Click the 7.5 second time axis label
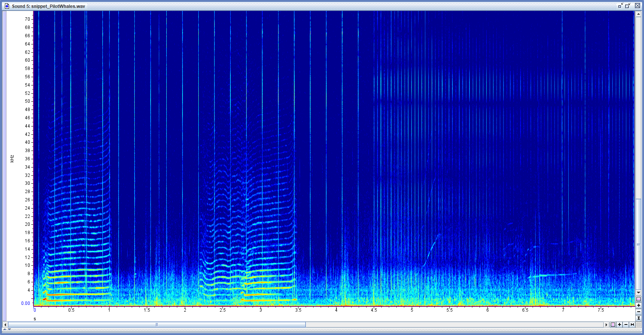Image resolution: width=644 pixels, height=335 pixels. 601,310
